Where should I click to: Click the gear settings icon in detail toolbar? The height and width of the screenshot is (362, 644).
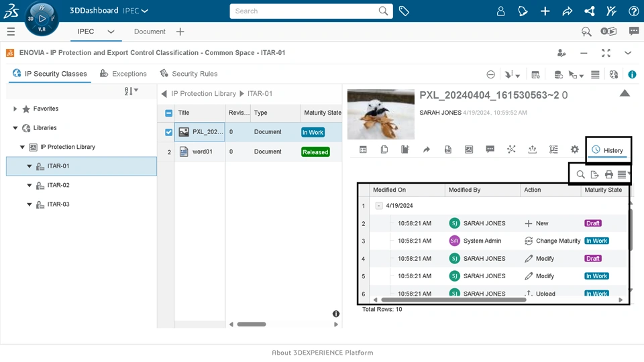575,149
